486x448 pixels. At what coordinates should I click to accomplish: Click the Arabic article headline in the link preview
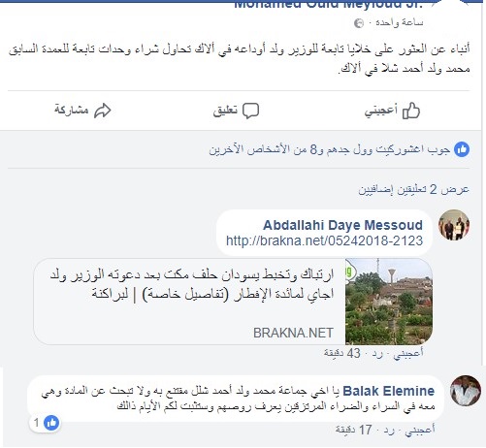(x=192, y=284)
